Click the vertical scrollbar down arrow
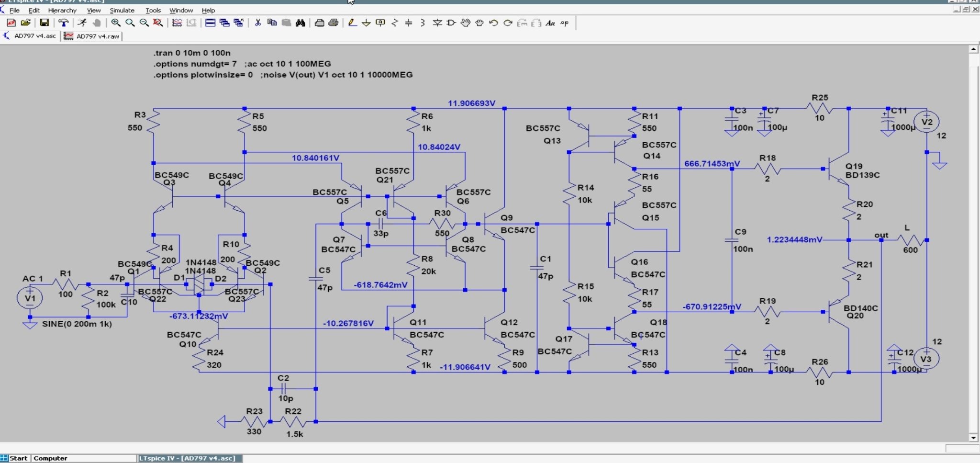Image resolution: width=980 pixels, height=463 pixels. pyautogui.click(x=973, y=438)
